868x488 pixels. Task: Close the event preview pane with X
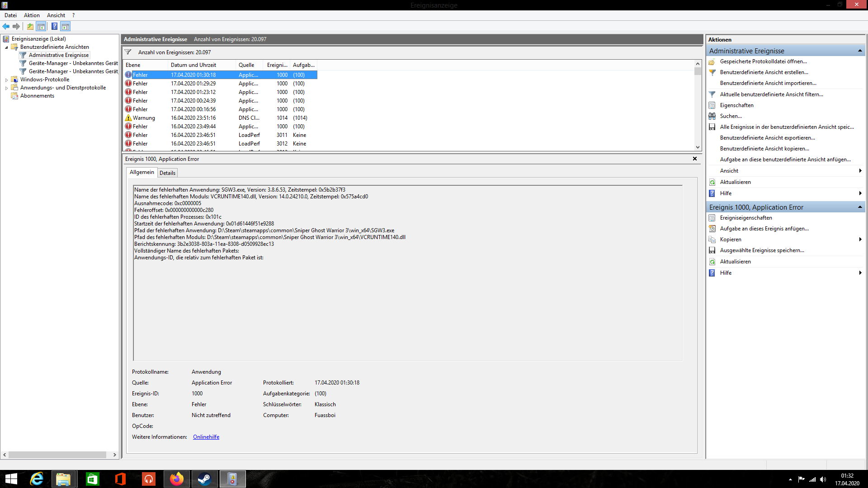(x=695, y=159)
